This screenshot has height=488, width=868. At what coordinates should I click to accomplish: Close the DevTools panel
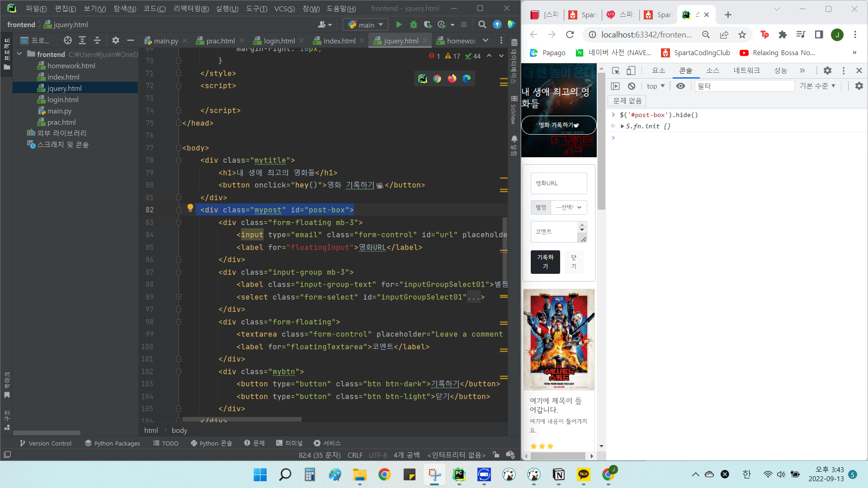click(859, 70)
